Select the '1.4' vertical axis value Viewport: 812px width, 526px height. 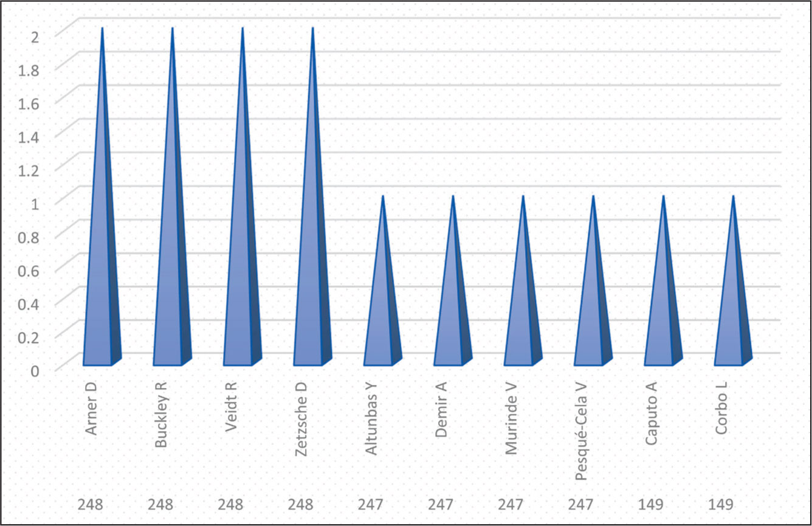pyautogui.click(x=30, y=137)
